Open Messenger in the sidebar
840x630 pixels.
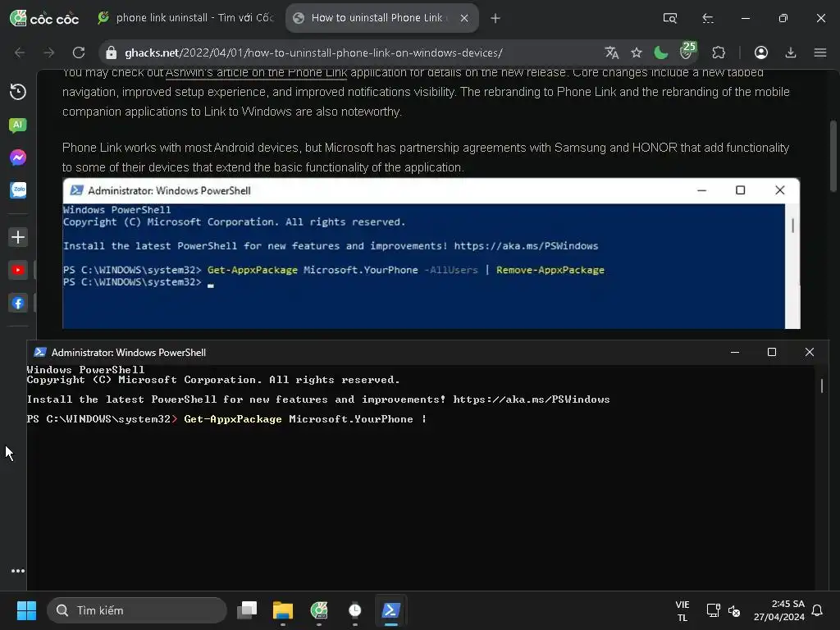pyautogui.click(x=18, y=157)
